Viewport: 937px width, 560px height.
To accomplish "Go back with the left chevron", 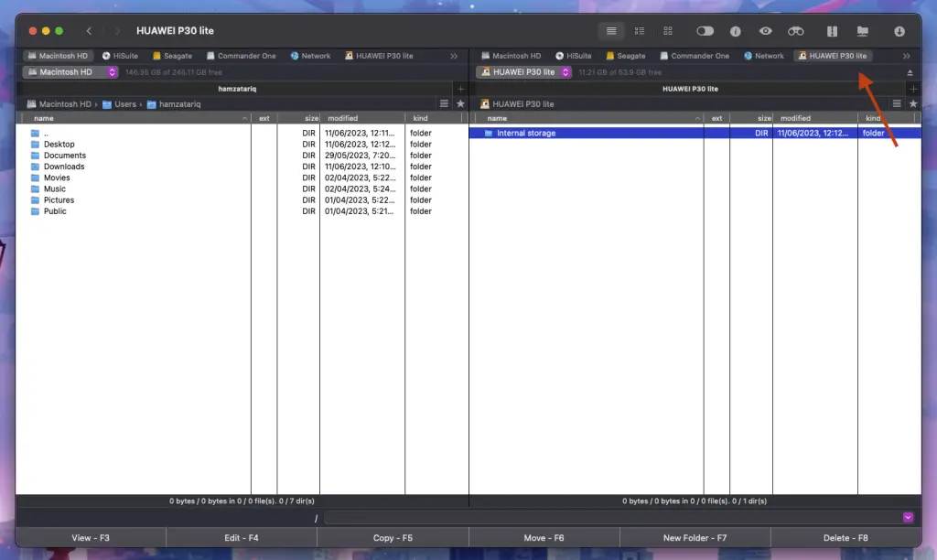I will pyautogui.click(x=89, y=31).
